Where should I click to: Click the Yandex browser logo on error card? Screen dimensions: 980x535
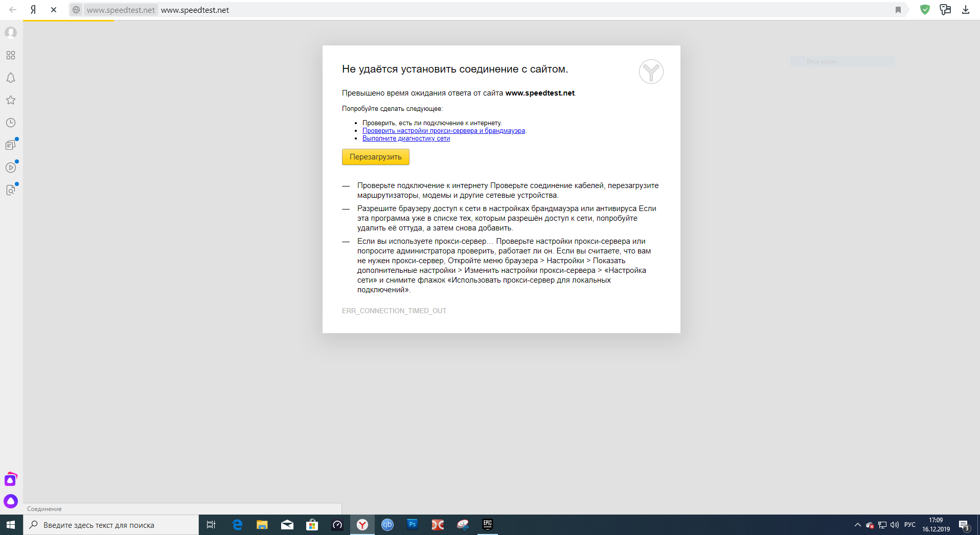pos(651,72)
